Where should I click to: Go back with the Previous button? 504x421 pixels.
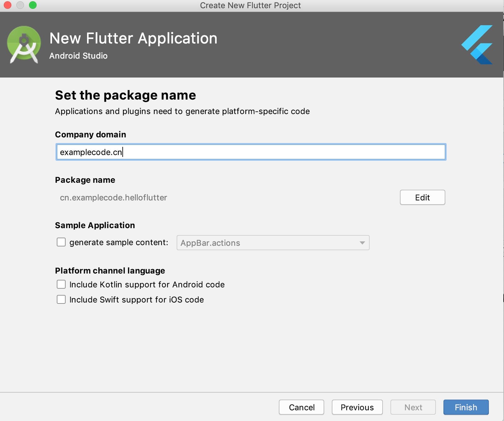point(357,407)
